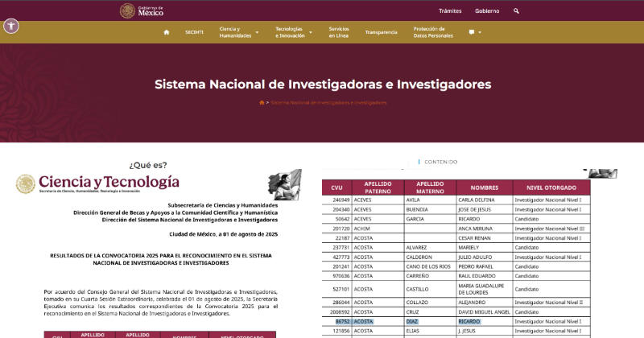Open the Transparencia menu item

(381, 32)
